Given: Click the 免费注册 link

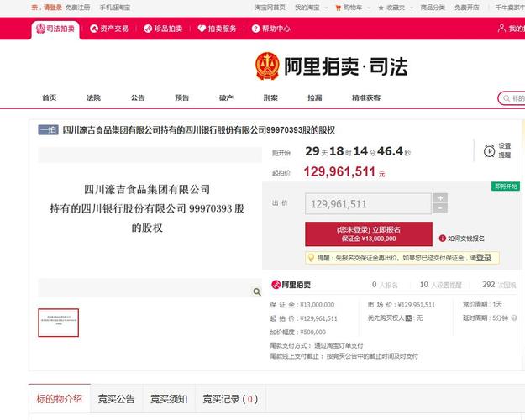Looking at the screenshot, I should click(x=77, y=8).
